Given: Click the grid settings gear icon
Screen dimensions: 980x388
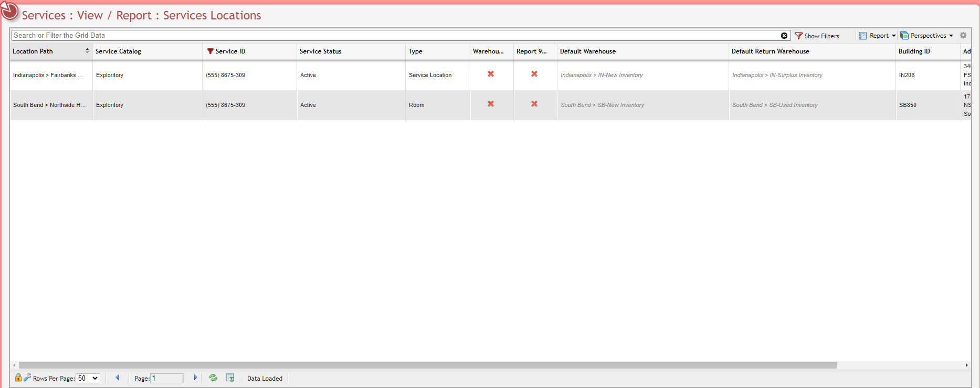Looking at the screenshot, I should click(963, 36).
